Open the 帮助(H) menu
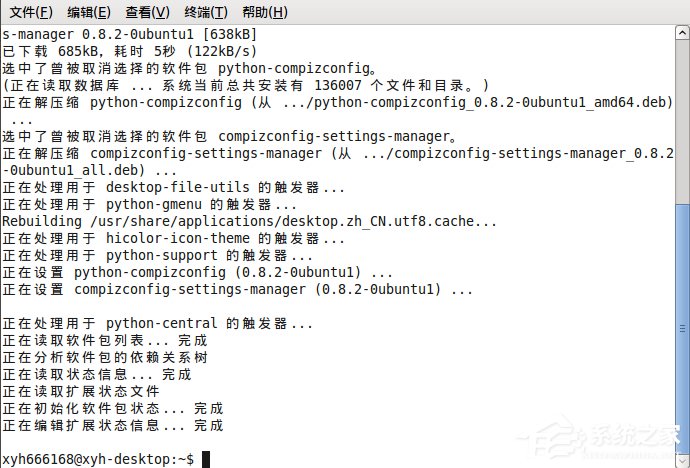This screenshot has width=690, height=468. [264, 12]
